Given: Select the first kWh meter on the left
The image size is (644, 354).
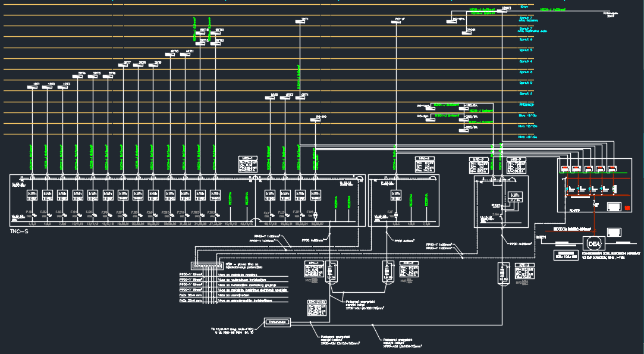Looking at the screenshot, I should [33, 195].
